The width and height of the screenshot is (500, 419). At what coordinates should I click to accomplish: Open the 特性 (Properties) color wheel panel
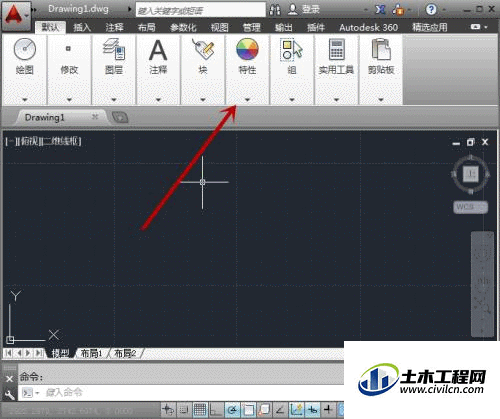point(247,70)
